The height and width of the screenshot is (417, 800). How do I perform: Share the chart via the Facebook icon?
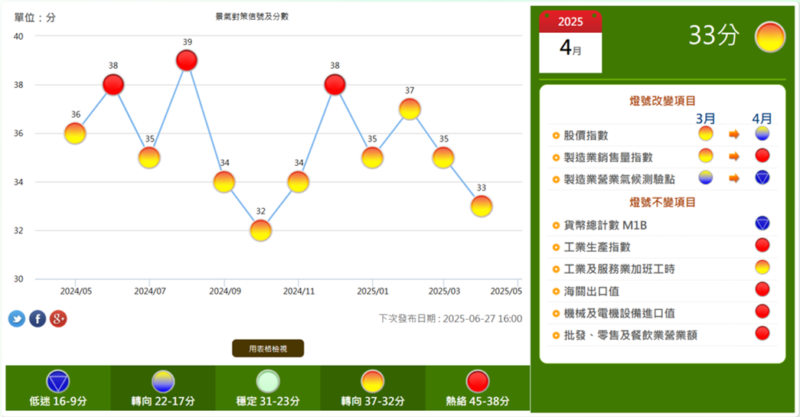pos(38,319)
